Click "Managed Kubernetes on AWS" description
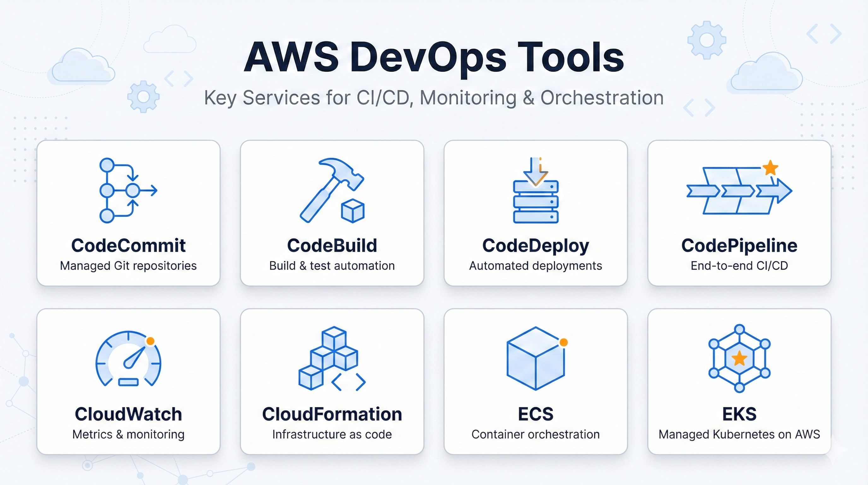This screenshot has height=485, width=868. [739, 434]
